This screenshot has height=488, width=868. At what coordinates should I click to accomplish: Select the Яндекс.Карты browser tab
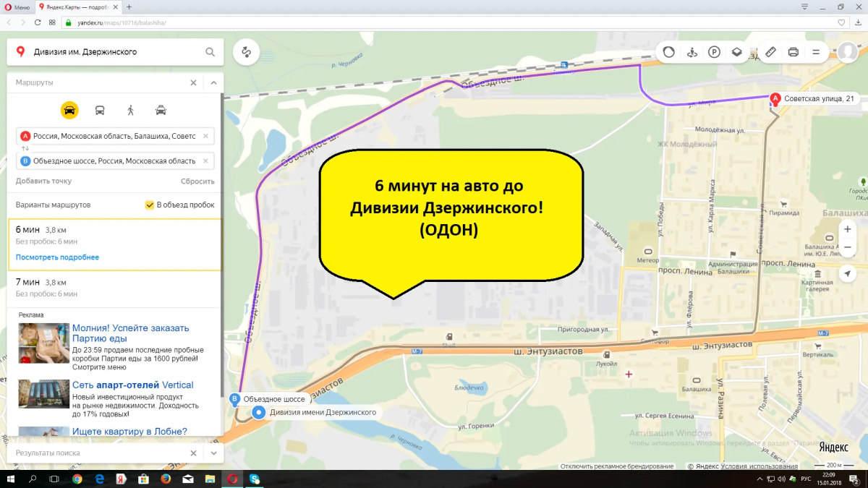pos(77,7)
